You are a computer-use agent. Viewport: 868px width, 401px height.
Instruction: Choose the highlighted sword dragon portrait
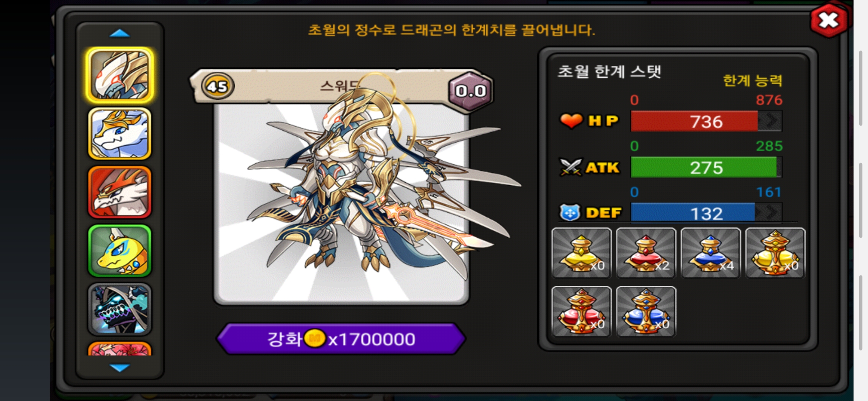[119, 75]
